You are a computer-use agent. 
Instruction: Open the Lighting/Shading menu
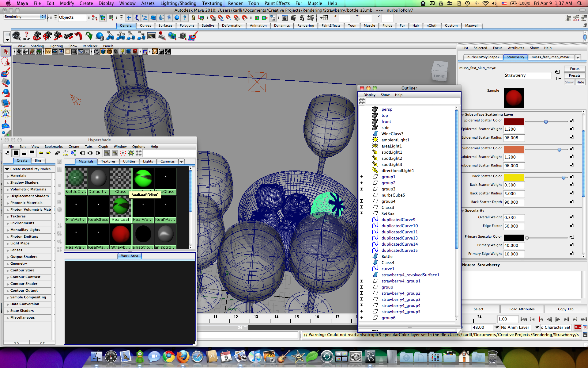178,3
